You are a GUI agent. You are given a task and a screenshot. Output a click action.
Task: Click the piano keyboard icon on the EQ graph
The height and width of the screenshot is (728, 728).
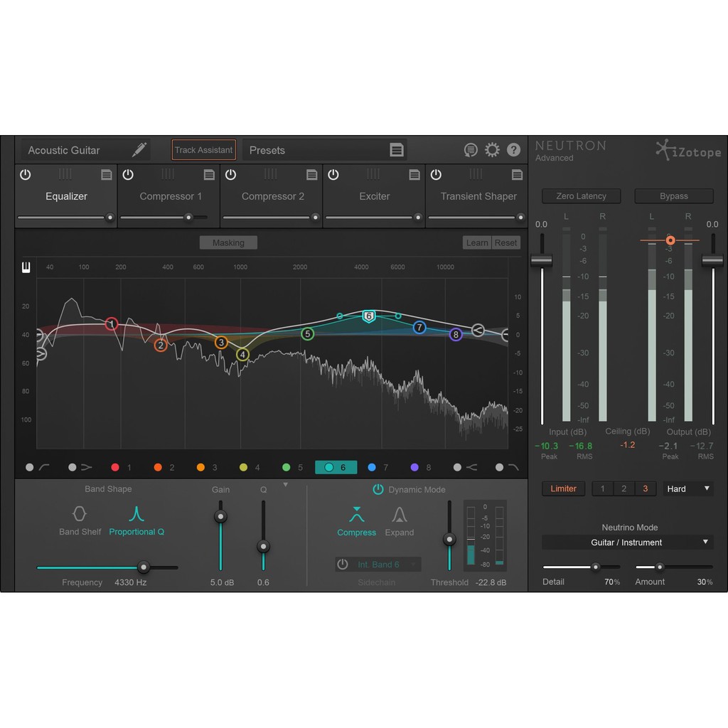click(x=26, y=267)
